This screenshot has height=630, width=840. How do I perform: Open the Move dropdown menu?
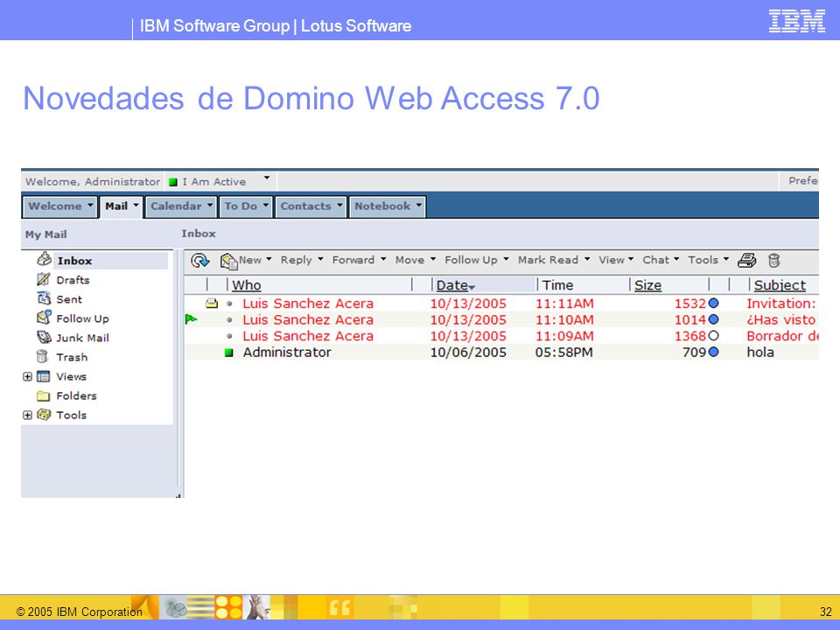(x=433, y=259)
